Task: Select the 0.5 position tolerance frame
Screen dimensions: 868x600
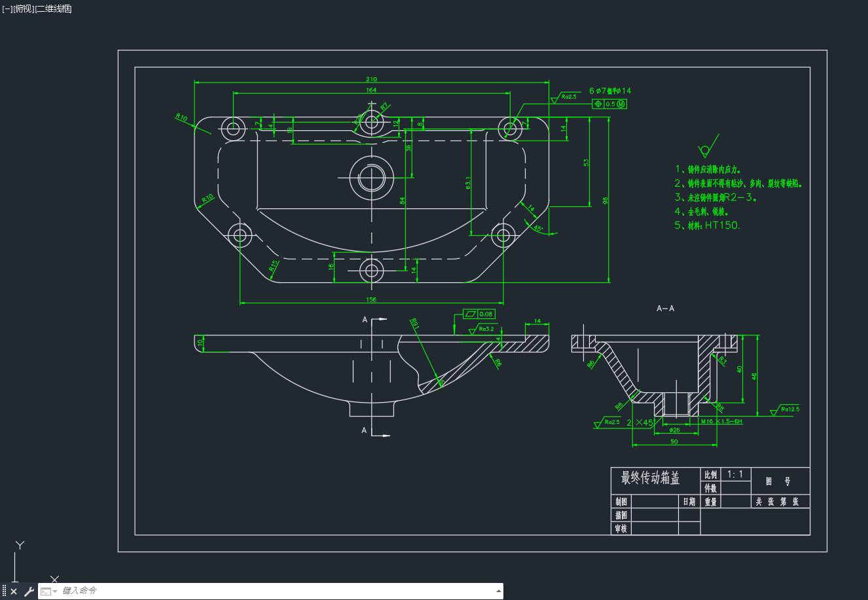Action: (609, 104)
